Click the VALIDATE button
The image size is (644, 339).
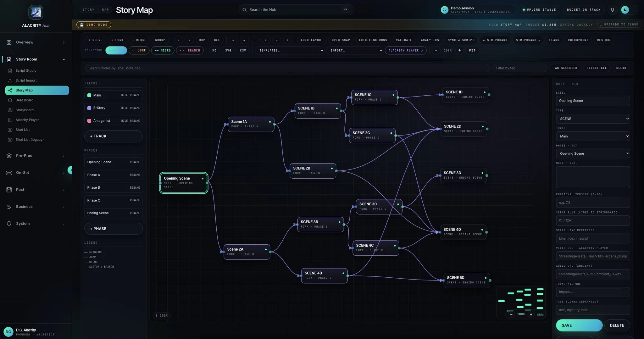pos(404,40)
